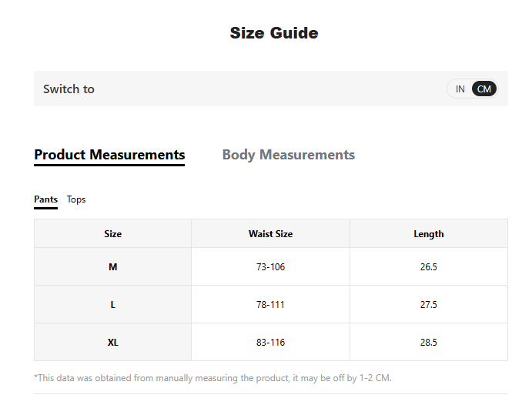Select the M size row label

tap(113, 267)
